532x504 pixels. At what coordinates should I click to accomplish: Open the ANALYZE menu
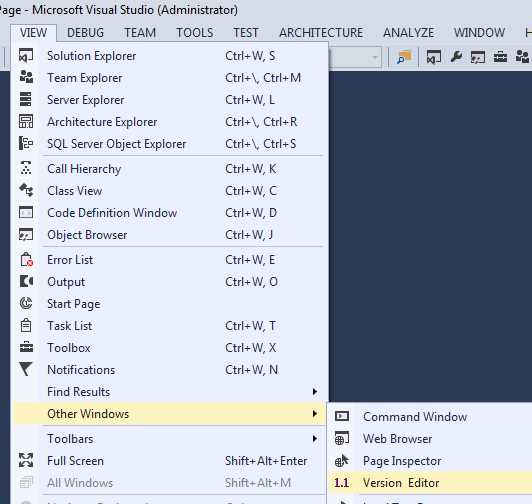(408, 33)
